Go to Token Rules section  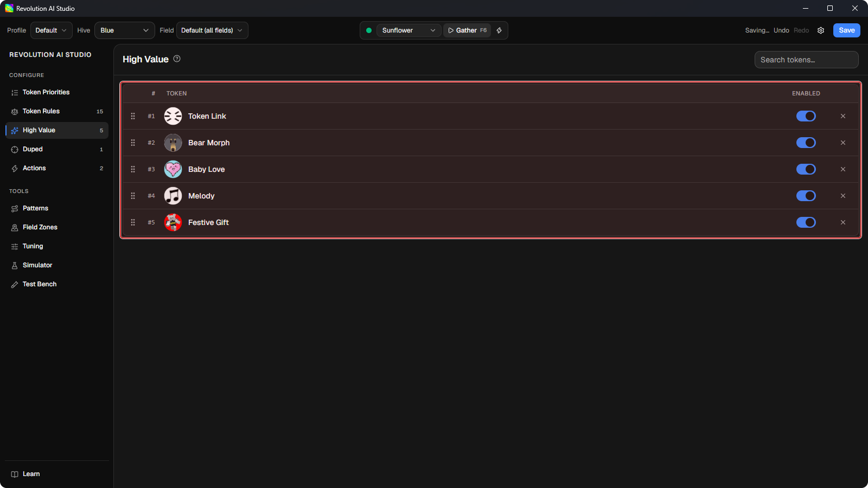coord(57,111)
